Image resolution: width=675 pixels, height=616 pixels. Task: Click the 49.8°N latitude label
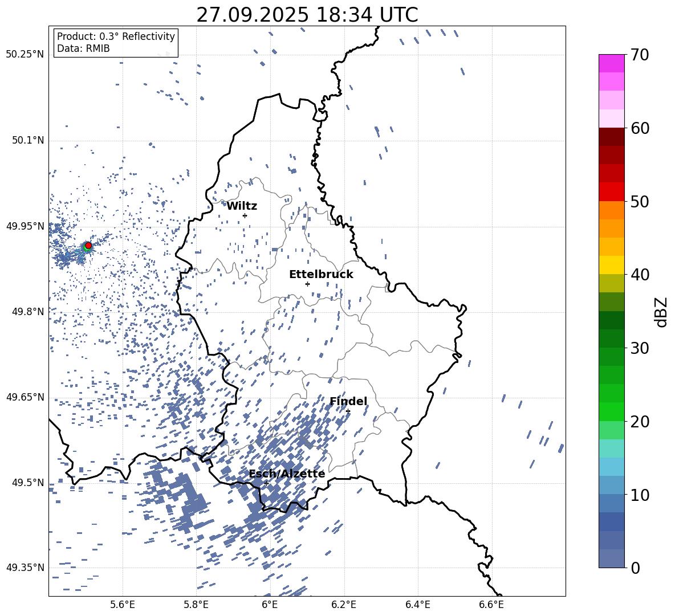[x=28, y=312]
